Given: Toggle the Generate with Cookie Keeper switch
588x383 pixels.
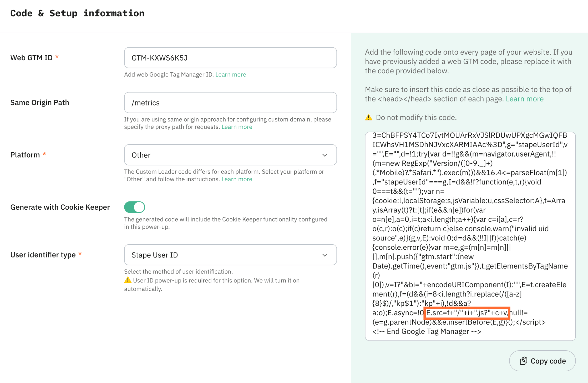Looking at the screenshot, I should coord(134,207).
